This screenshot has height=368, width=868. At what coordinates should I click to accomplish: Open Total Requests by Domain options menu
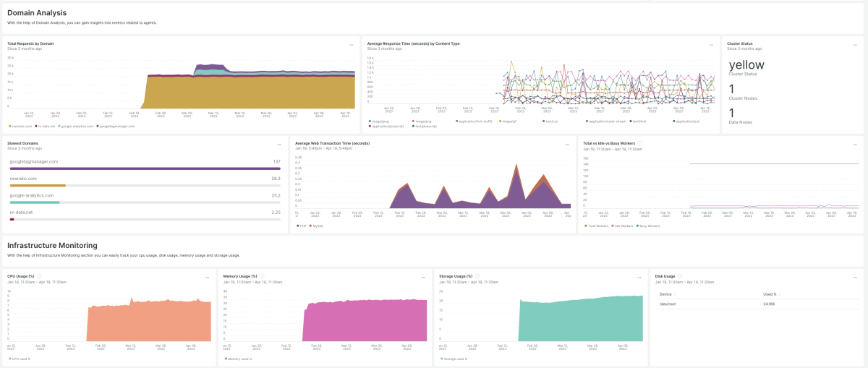point(351,44)
